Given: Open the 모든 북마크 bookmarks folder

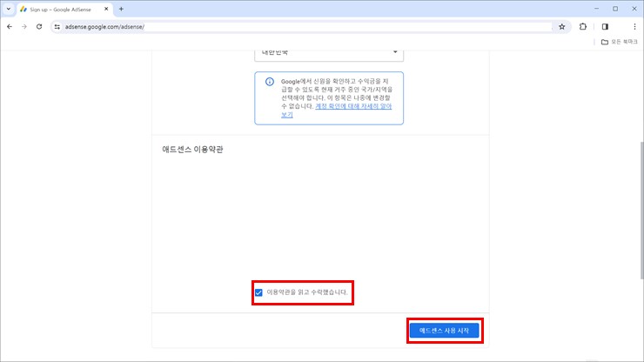Looking at the screenshot, I should click(x=619, y=42).
